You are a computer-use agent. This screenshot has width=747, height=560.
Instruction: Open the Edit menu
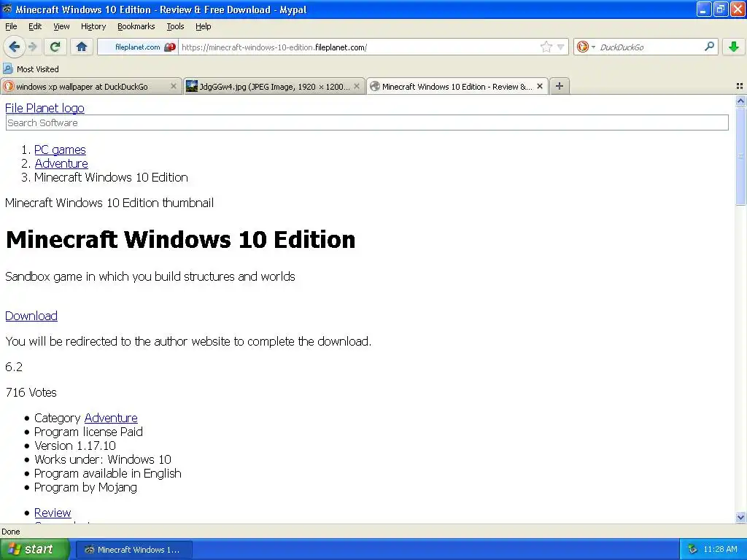[35, 27]
